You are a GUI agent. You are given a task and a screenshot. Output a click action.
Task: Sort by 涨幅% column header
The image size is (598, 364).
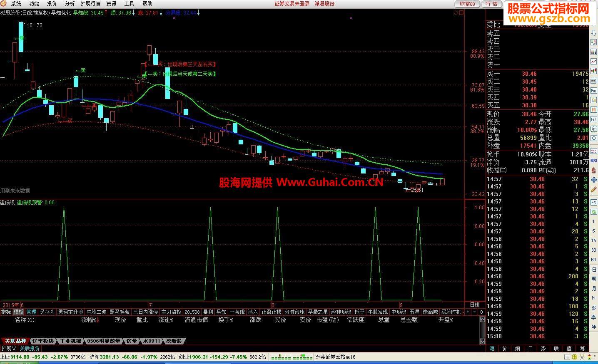coord(90,320)
